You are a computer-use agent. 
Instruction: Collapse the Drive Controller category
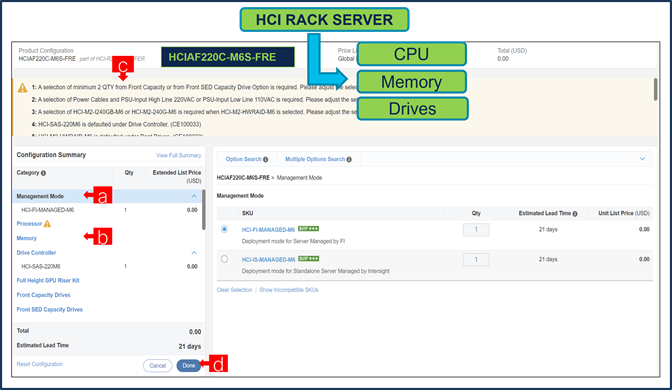194,253
